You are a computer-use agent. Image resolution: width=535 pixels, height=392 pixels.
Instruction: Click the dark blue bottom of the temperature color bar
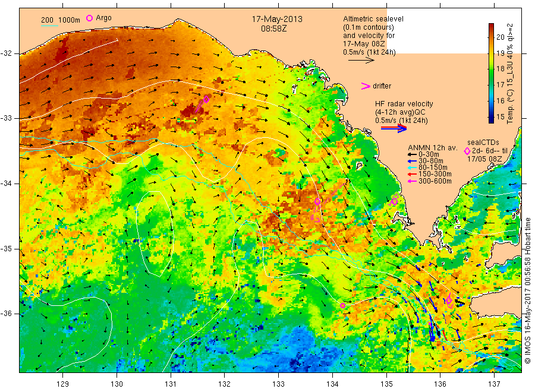click(492, 119)
